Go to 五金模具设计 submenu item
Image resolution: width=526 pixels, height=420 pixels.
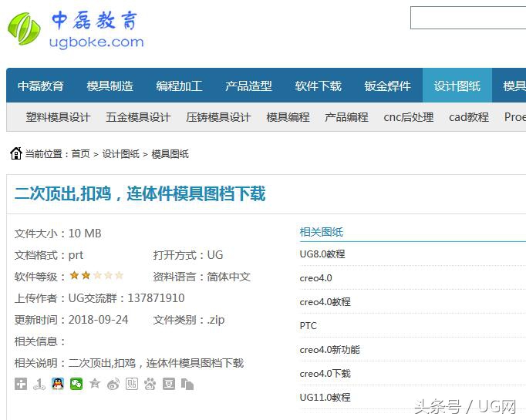[138, 117]
